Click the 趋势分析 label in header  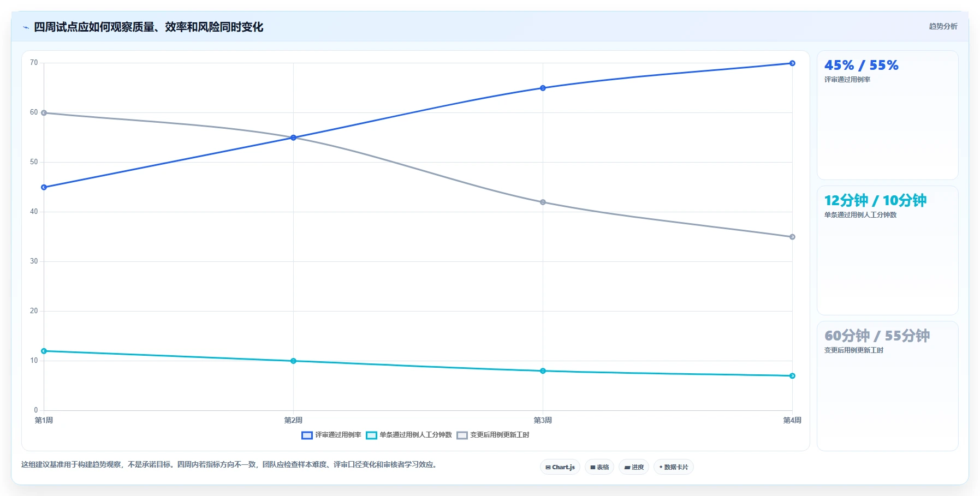943,26
